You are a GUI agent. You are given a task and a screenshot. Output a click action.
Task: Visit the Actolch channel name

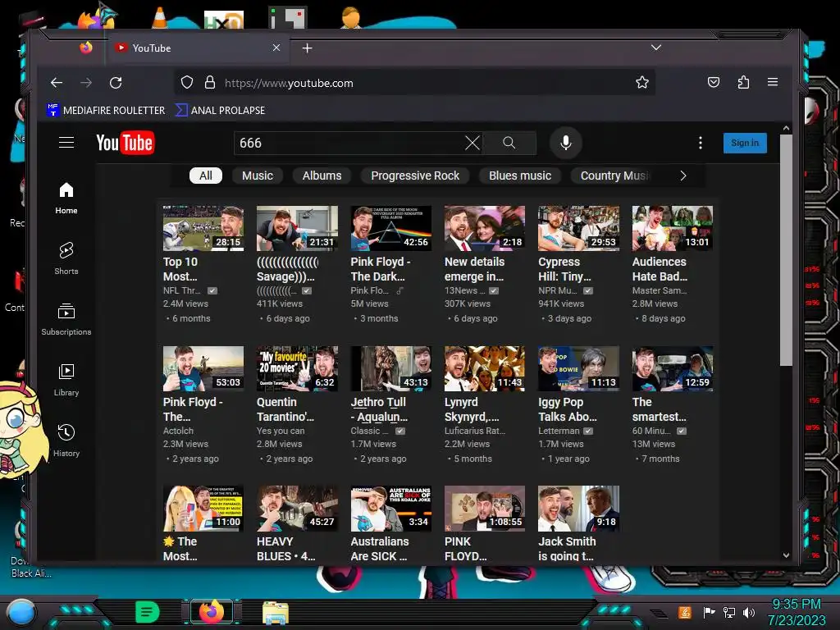(178, 431)
